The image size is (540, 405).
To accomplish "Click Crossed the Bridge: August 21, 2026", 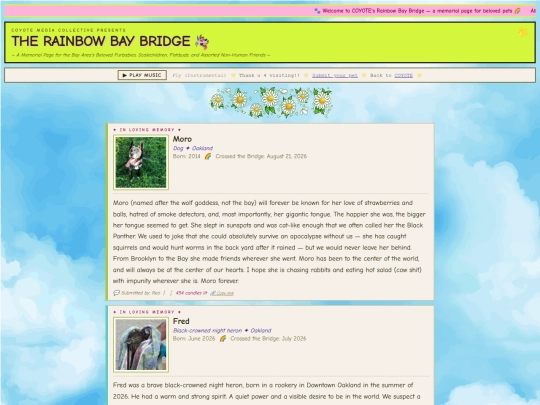I will coord(261,156).
